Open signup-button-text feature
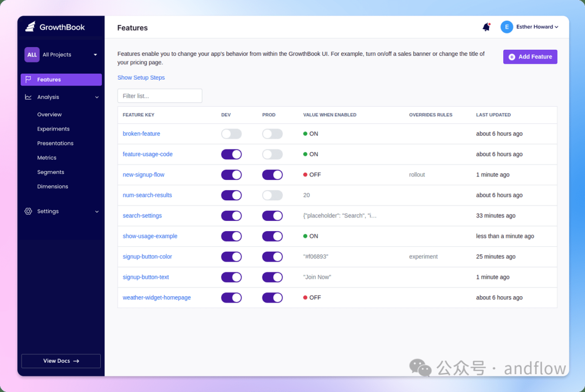This screenshot has height=392, width=585. pos(146,277)
